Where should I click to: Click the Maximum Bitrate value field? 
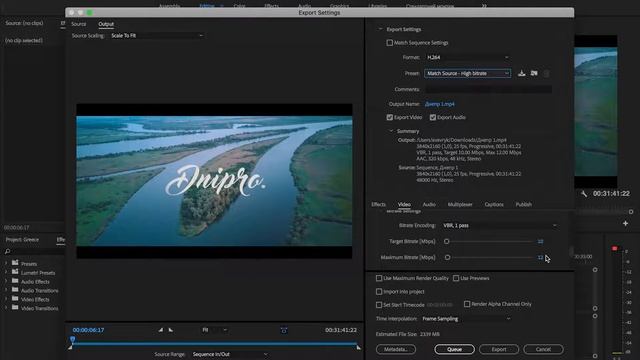click(x=540, y=257)
